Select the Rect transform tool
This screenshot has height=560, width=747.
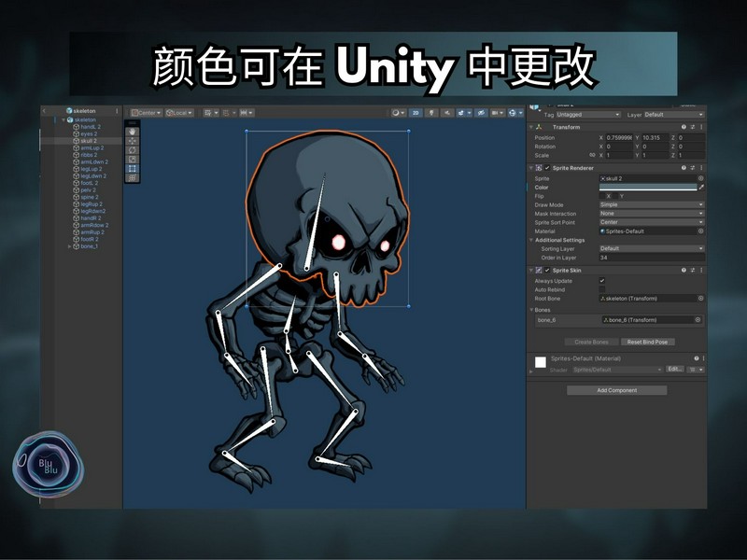coord(133,169)
